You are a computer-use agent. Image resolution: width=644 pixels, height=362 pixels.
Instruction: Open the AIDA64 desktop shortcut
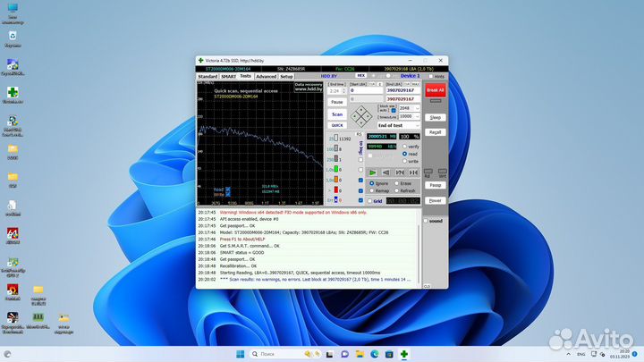(13, 236)
